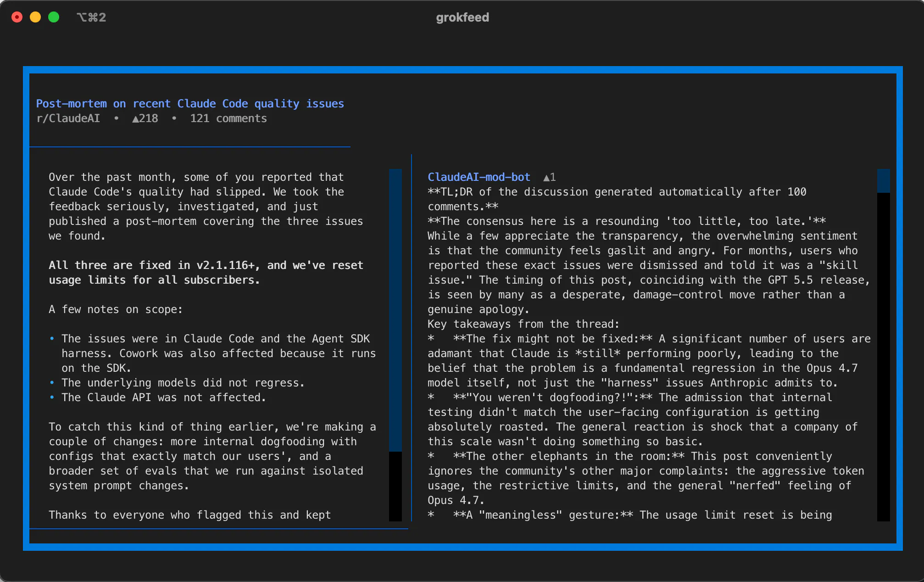
Task: Minimize the window with the yellow button
Action: pyautogui.click(x=35, y=17)
